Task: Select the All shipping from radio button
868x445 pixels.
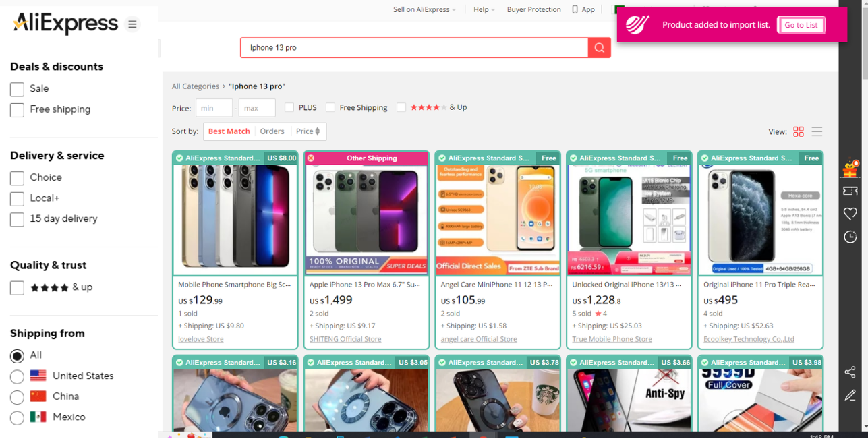Action: pyautogui.click(x=18, y=355)
